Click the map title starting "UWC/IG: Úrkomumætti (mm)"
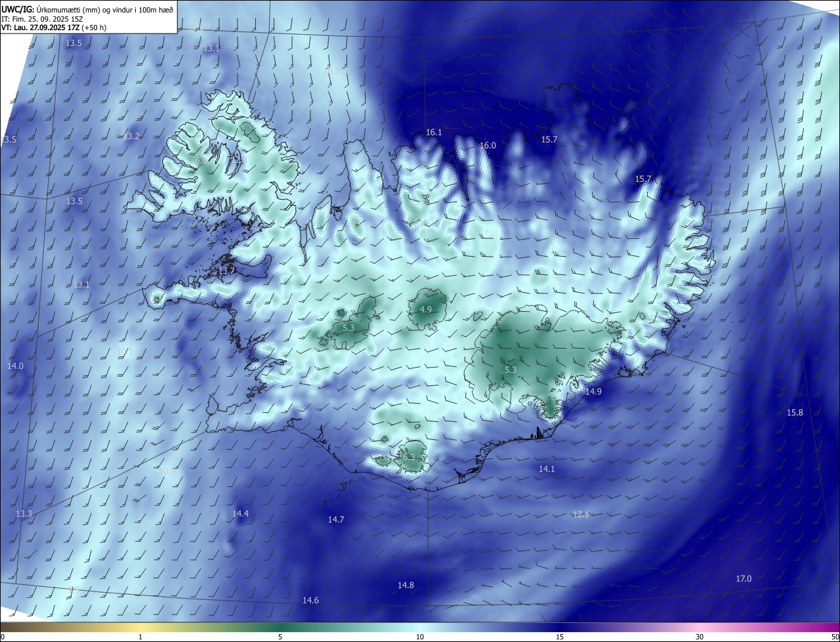 (87, 9)
